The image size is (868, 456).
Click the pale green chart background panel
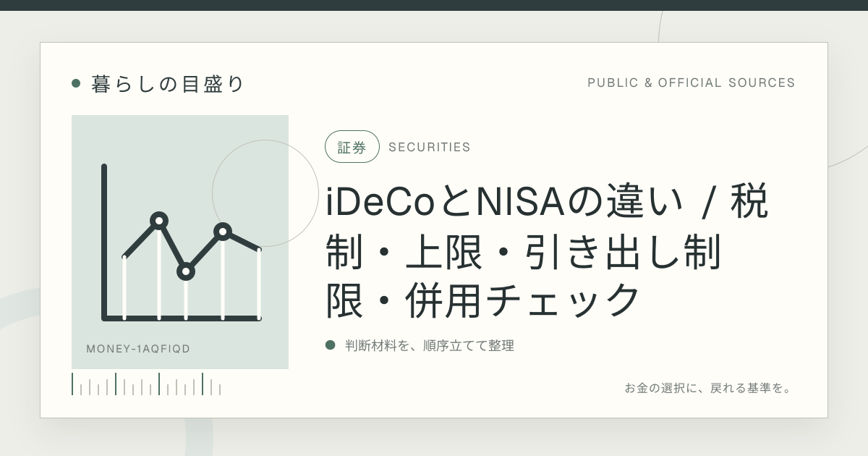coord(180,242)
